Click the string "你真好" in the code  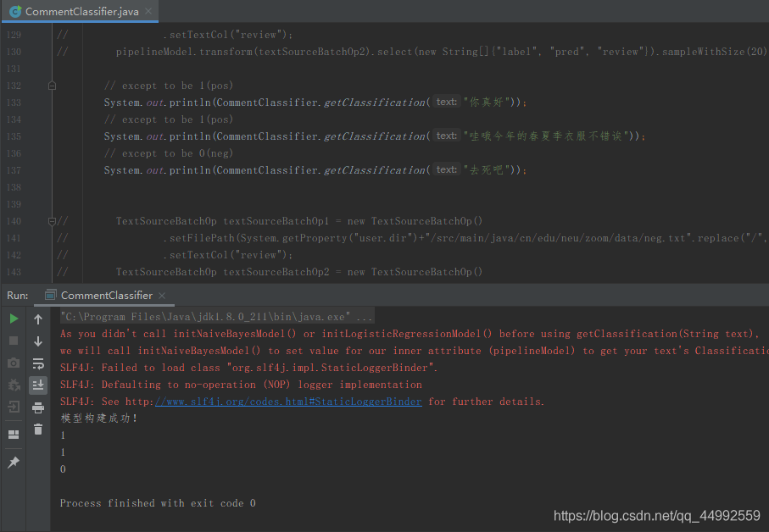click(x=487, y=103)
